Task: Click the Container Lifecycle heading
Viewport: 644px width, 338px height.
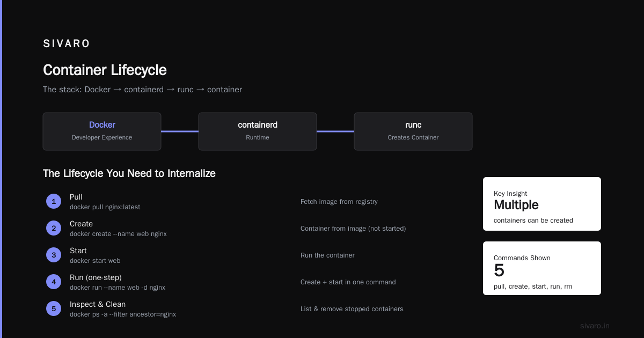Action: 105,70
